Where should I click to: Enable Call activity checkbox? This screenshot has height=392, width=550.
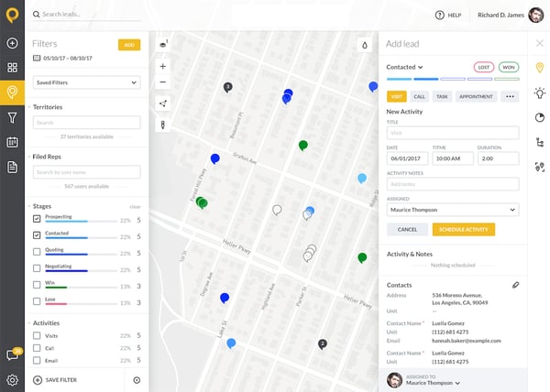[37, 348]
